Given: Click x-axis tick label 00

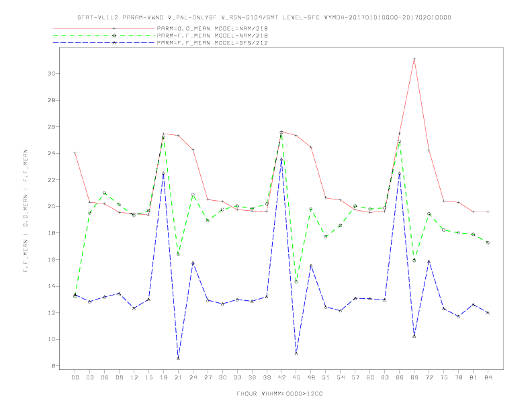Looking at the screenshot, I should 75,377.
